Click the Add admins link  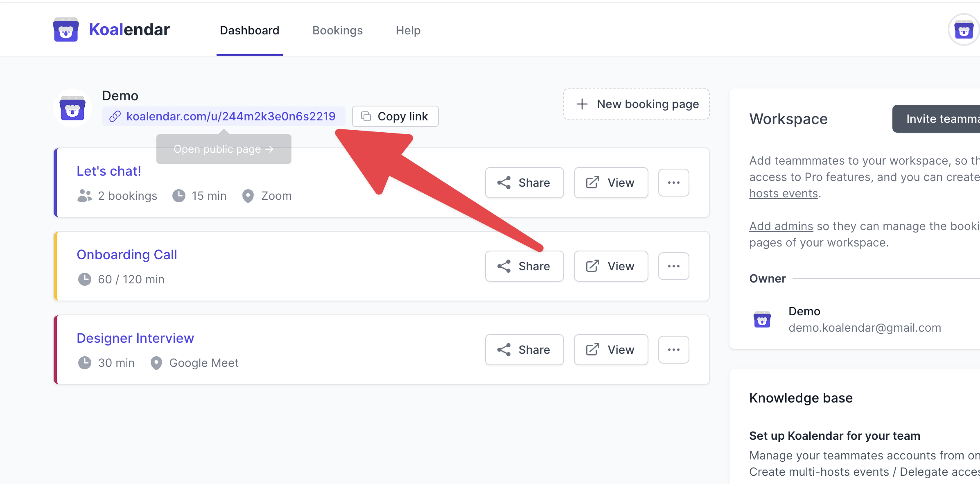(x=781, y=226)
